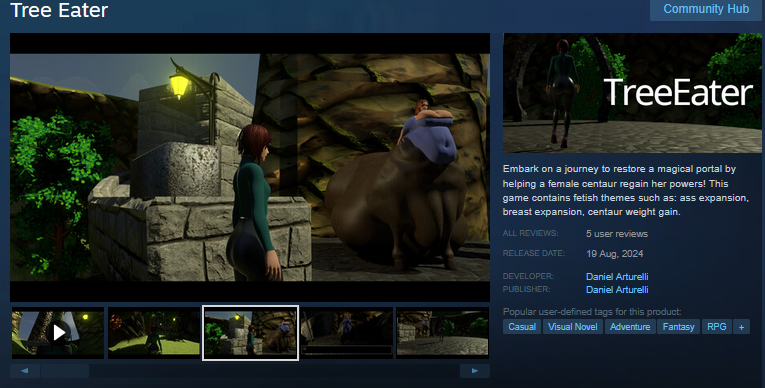View the 5 user reviews

pyautogui.click(x=617, y=234)
